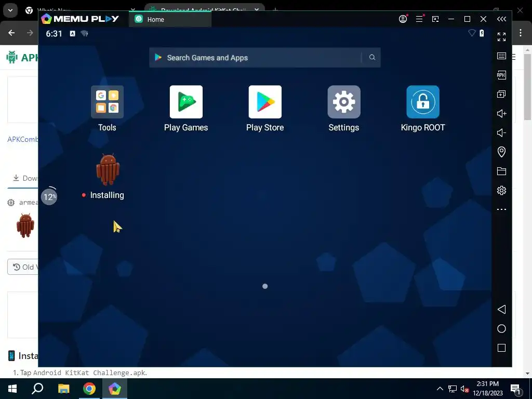This screenshot has height=399, width=532.
Task: Tap the Android back triangle button
Action: [x=501, y=309]
